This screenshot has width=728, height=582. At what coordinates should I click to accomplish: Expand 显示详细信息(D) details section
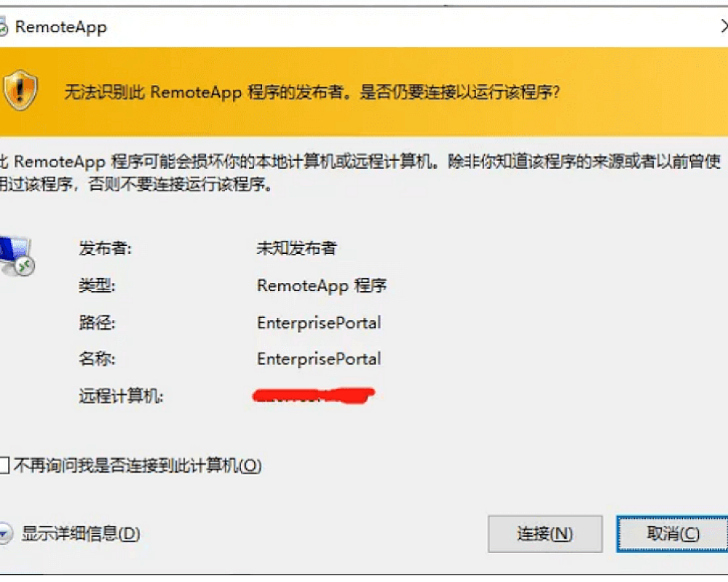pyautogui.click(x=6, y=534)
